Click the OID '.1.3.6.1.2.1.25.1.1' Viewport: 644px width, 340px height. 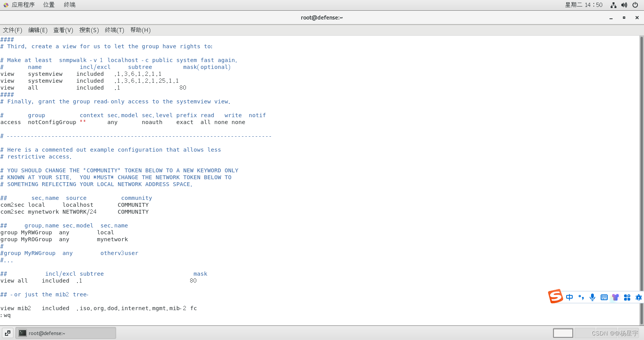(x=146, y=81)
